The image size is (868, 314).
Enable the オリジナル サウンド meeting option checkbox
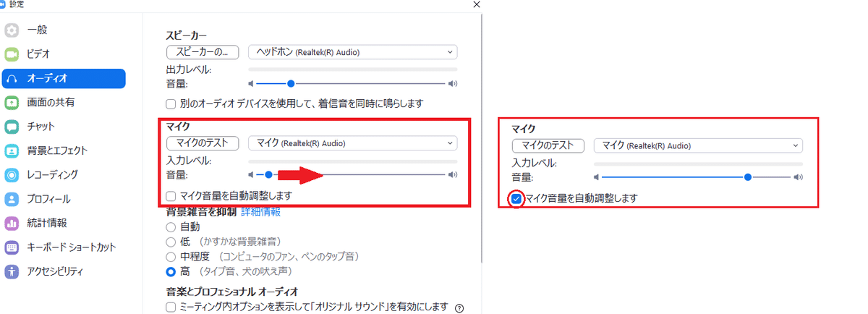click(171, 307)
